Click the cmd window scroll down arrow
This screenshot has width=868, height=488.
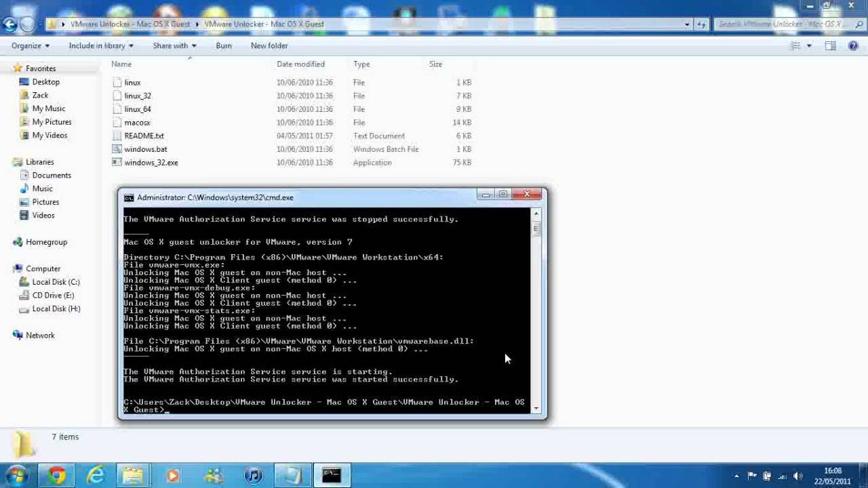[x=536, y=409]
